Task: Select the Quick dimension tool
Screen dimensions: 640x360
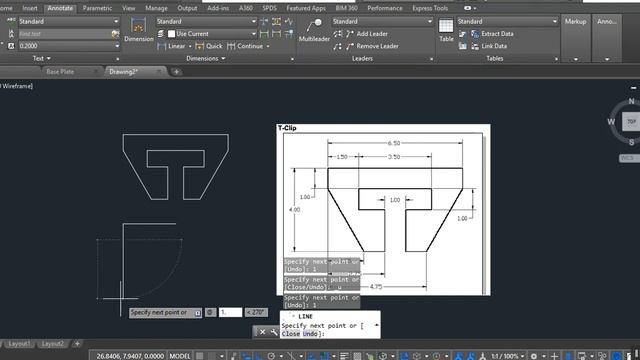Action: pyautogui.click(x=209, y=46)
